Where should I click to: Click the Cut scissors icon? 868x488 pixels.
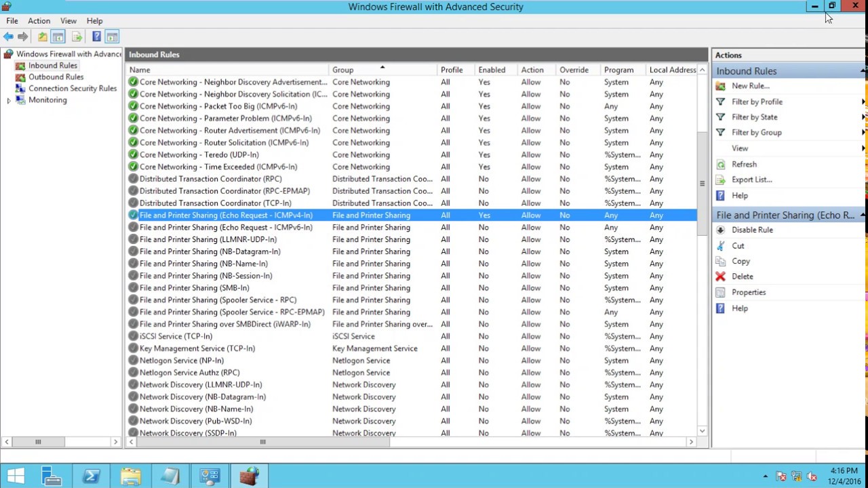click(720, 246)
